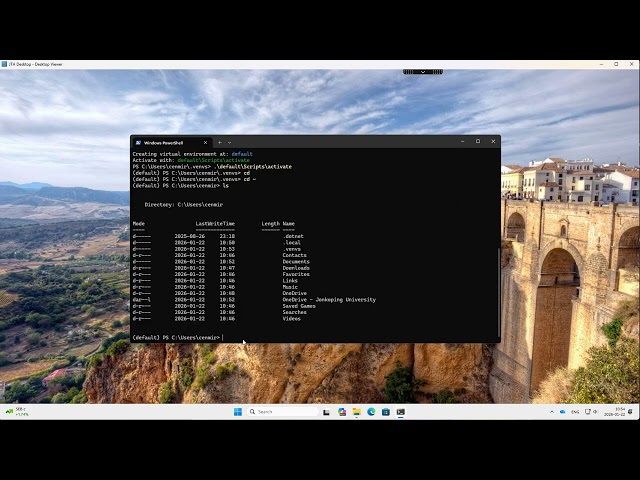Open the Windows Start menu
Image resolution: width=640 pixels, height=480 pixels.
coord(238,412)
